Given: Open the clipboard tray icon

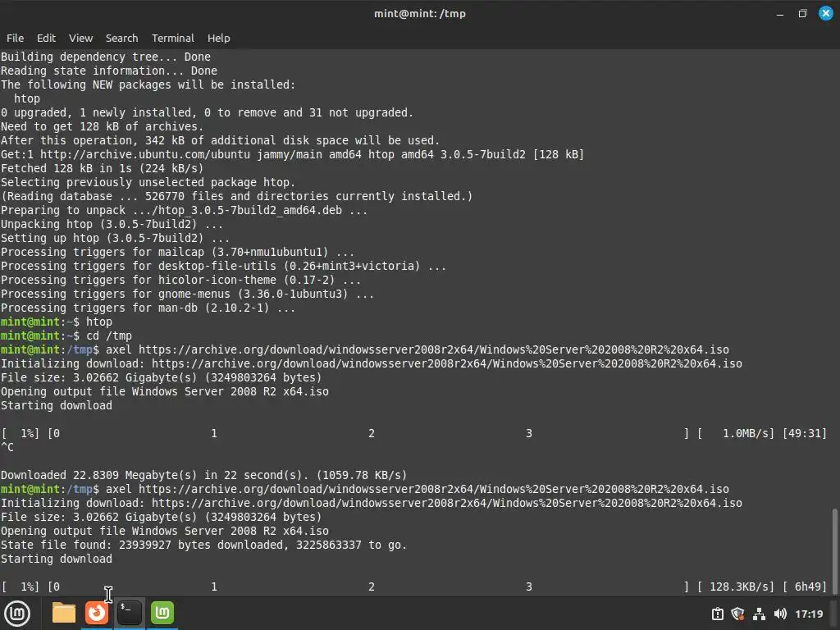Looking at the screenshot, I should coord(717,614).
